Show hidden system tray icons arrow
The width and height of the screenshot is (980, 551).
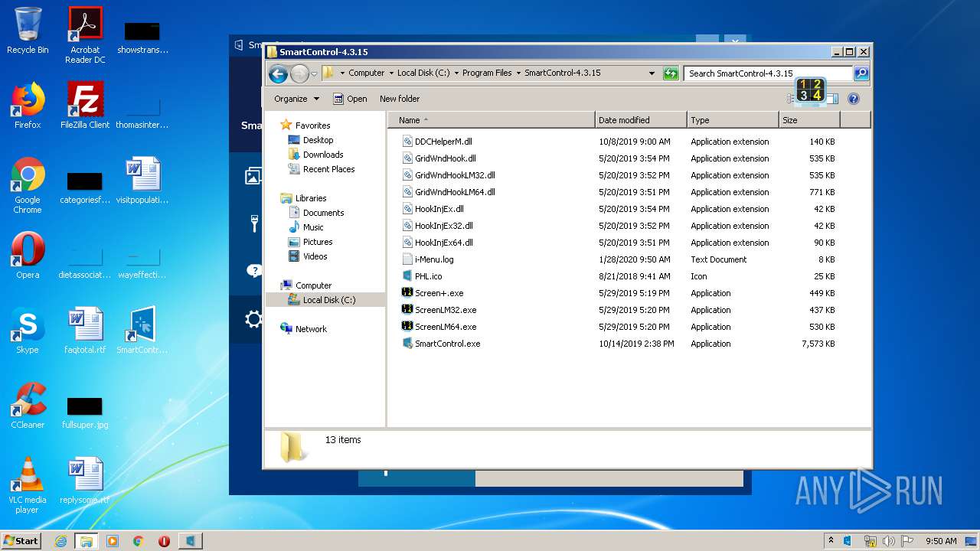click(x=831, y=541)
